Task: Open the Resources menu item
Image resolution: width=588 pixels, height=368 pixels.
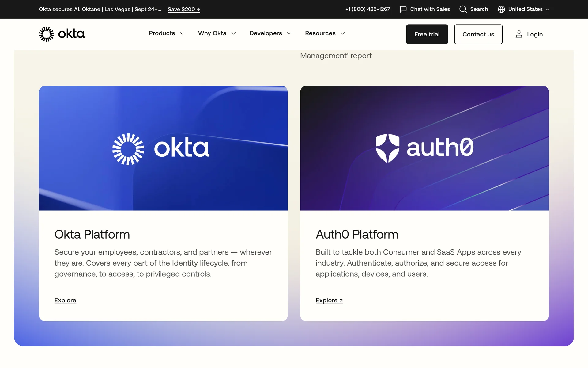Action: click(x=320, y=33)
